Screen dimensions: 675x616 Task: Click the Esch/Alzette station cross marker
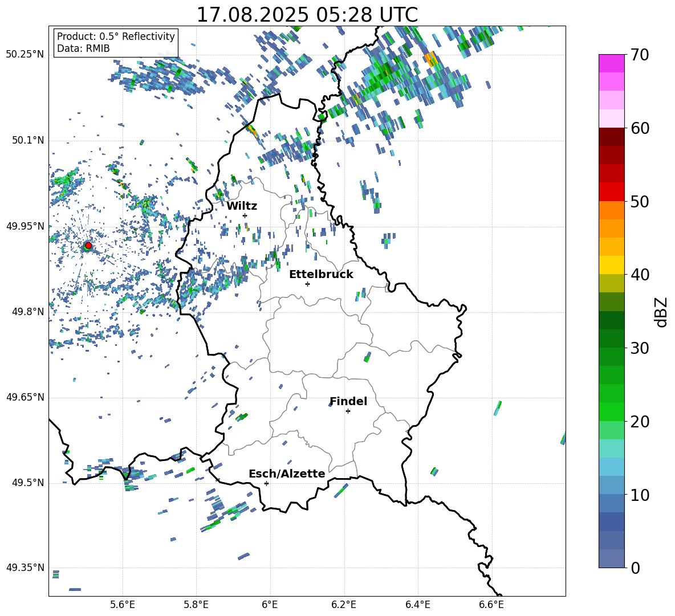(x=266, y=483)
